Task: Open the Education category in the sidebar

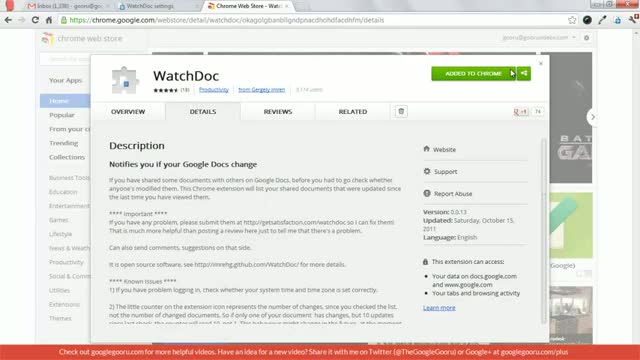Action: (x=63, y=192)
